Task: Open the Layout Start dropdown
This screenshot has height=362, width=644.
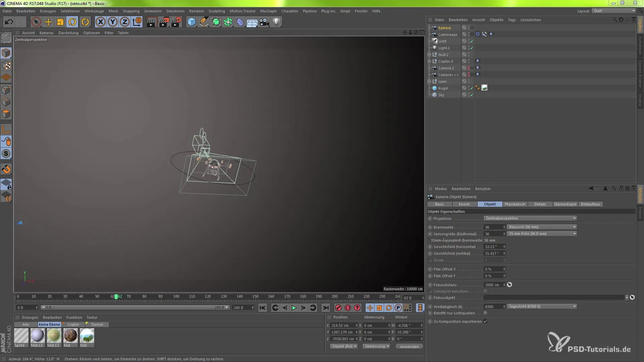Action: pos(614,11)
